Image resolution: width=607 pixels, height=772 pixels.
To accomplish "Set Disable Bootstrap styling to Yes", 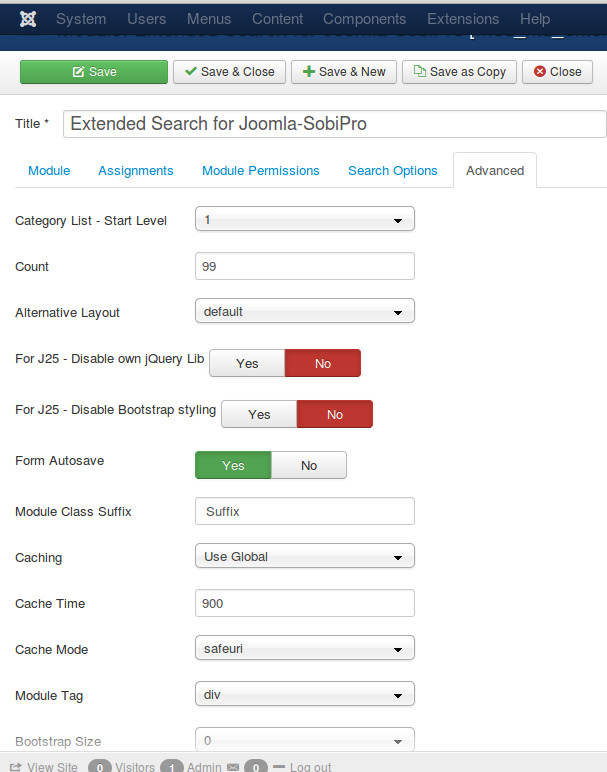I will [259, 414].
